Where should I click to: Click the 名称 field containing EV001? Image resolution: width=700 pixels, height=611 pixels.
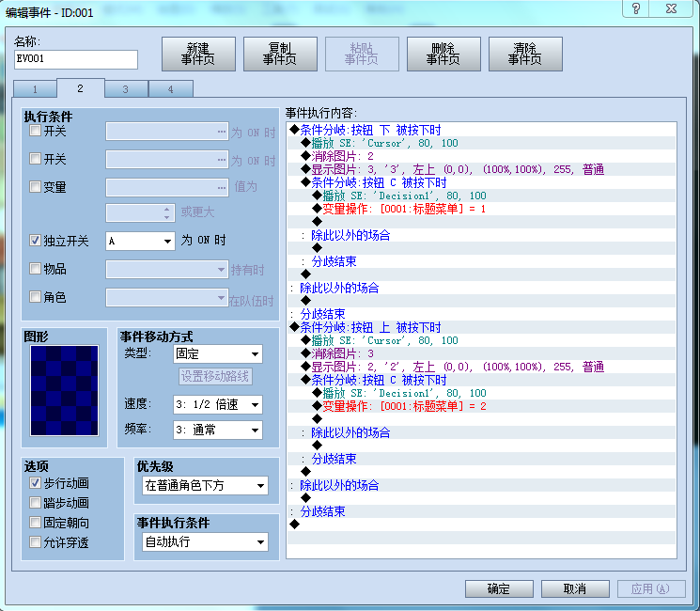pos(76,59)
